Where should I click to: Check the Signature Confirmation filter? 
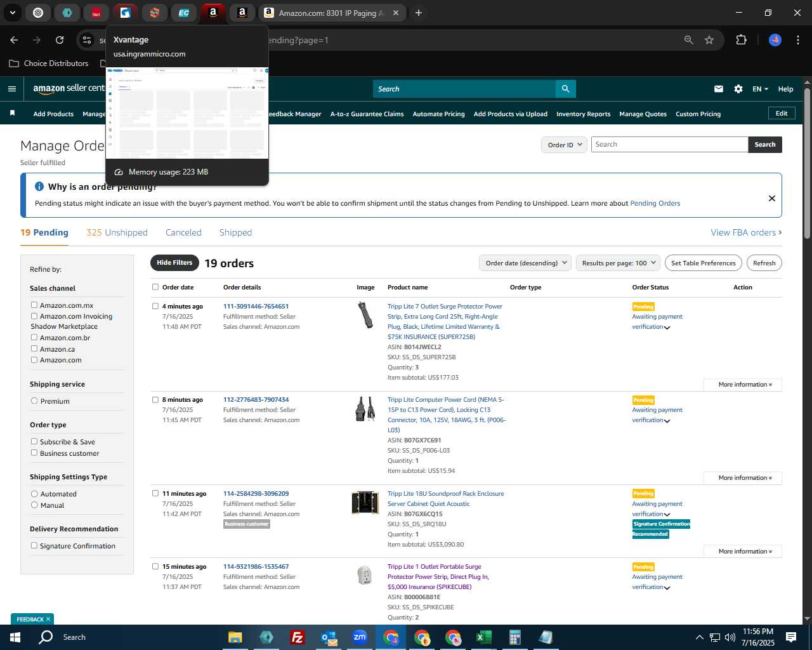click(34, 545)
